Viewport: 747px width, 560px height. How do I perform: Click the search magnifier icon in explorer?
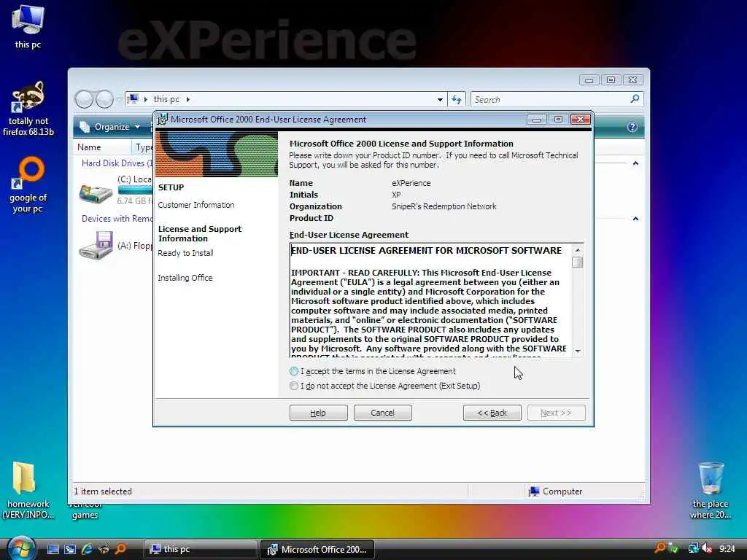[635, 99]
